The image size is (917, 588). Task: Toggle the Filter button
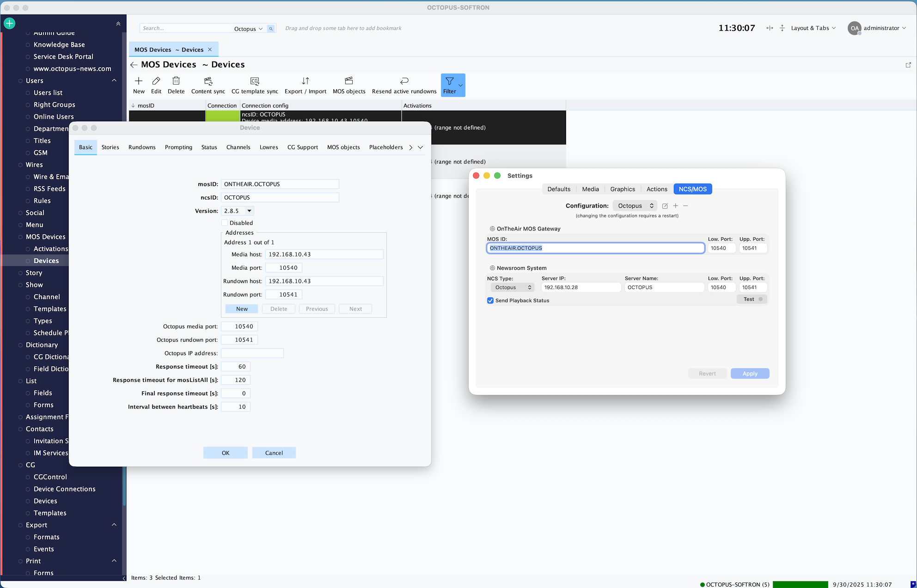450,85
